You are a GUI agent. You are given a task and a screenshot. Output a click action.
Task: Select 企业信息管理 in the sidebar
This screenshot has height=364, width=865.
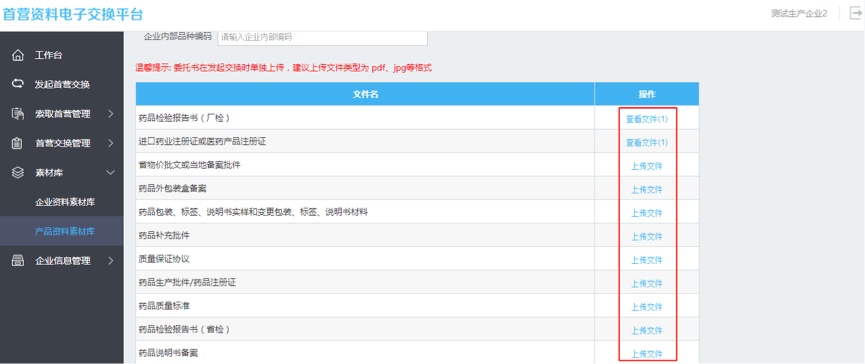pyautogui.click(x=62, y=260)
